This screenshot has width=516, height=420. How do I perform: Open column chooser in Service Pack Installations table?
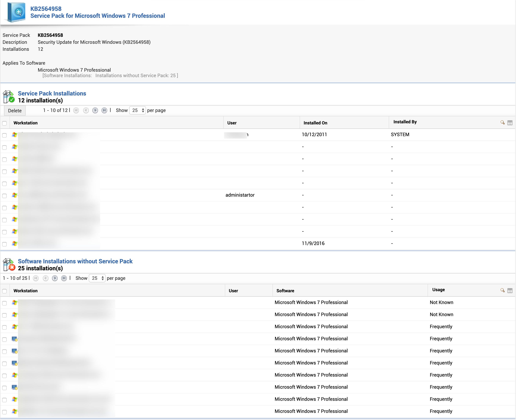510,123
